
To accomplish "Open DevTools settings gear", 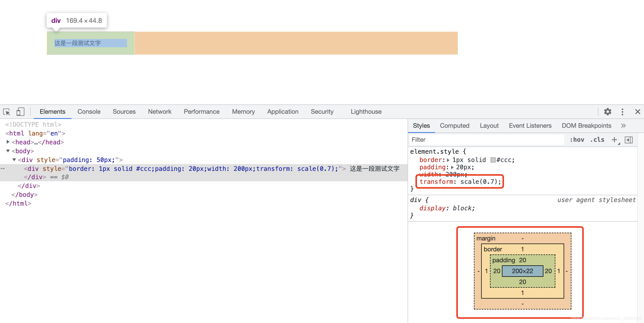I will point(607,112).
